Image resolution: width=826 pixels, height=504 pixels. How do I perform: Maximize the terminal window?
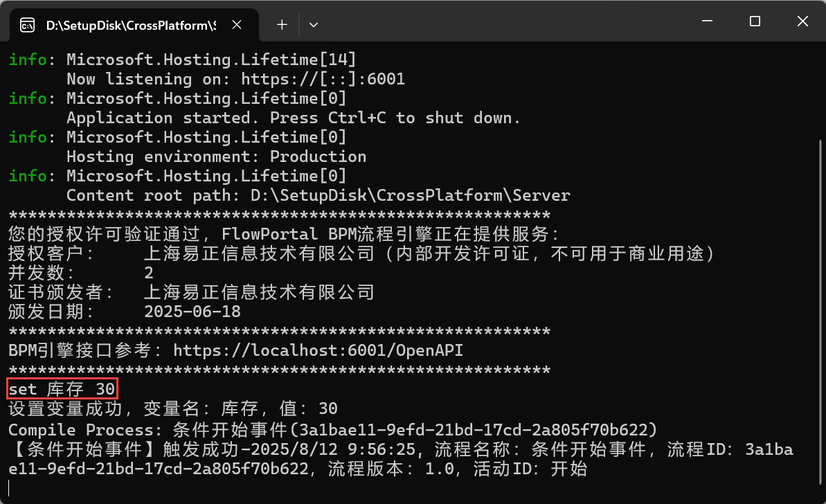click(754, 21)
